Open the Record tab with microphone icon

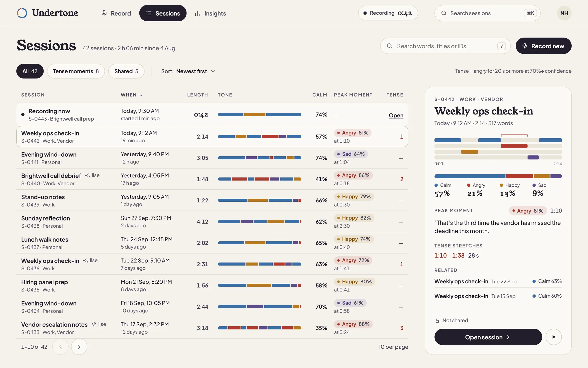(x=116, y=13)
